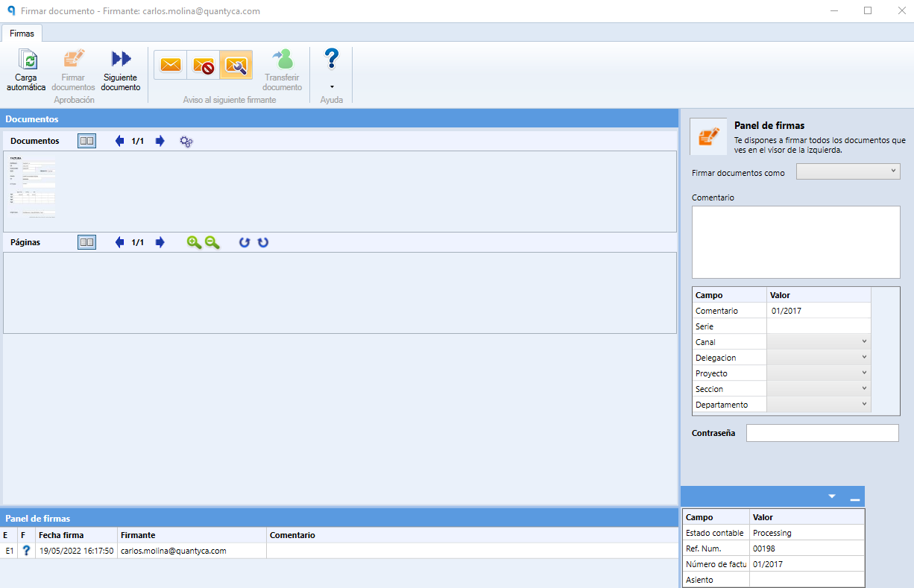Viewport: 914px width, 588px height.
Task: Select the send email notification envelope icon
Action: [171, 65]
